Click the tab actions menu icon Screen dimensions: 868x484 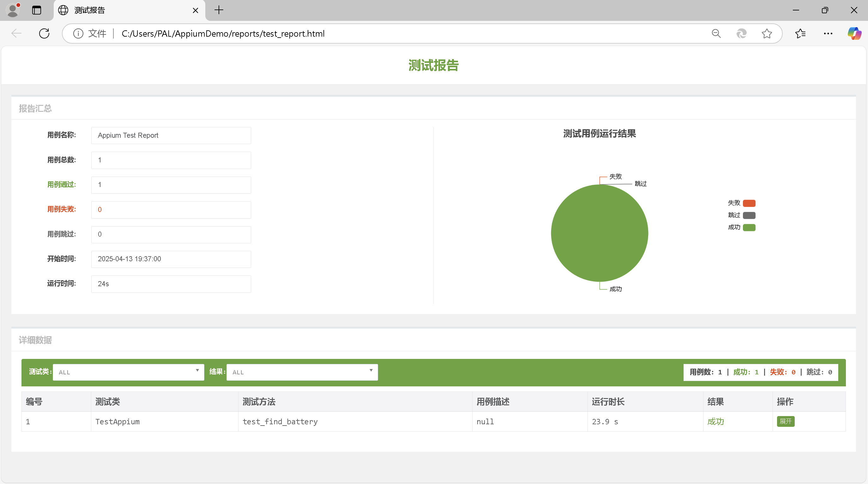(36, 10)
